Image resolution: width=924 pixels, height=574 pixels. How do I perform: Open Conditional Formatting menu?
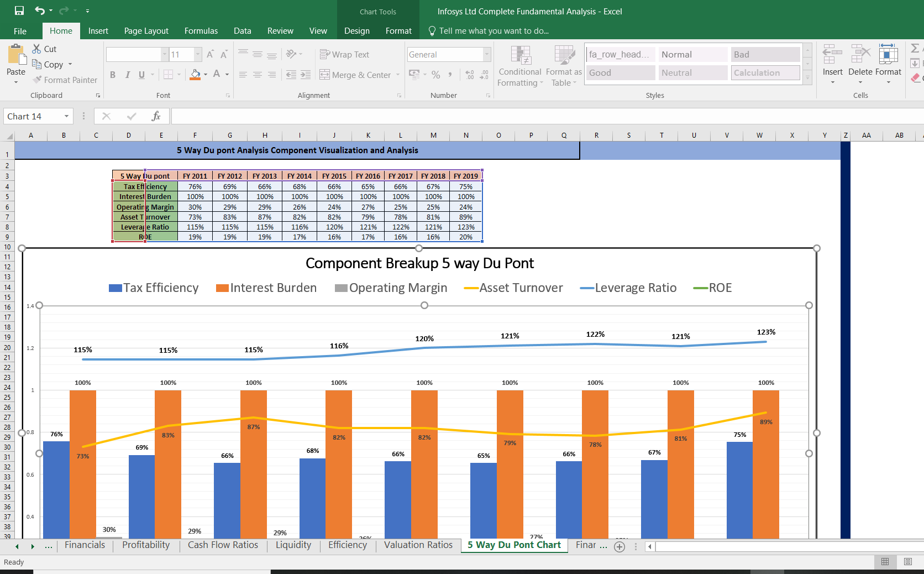[520, 66]
